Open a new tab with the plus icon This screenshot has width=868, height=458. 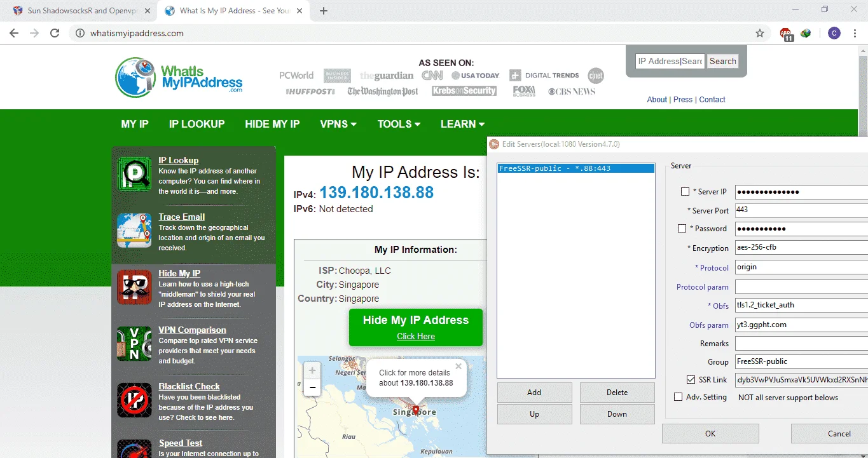[x=324, y=11]
